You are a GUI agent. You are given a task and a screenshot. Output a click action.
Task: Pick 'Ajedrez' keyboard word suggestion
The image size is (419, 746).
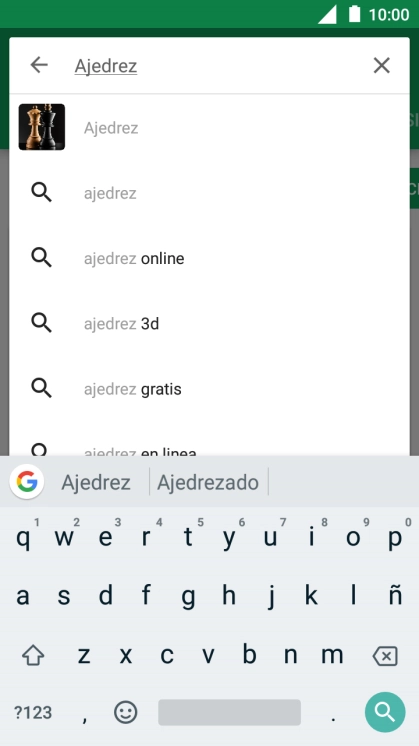pyautogui.click(x=96, y=482)
